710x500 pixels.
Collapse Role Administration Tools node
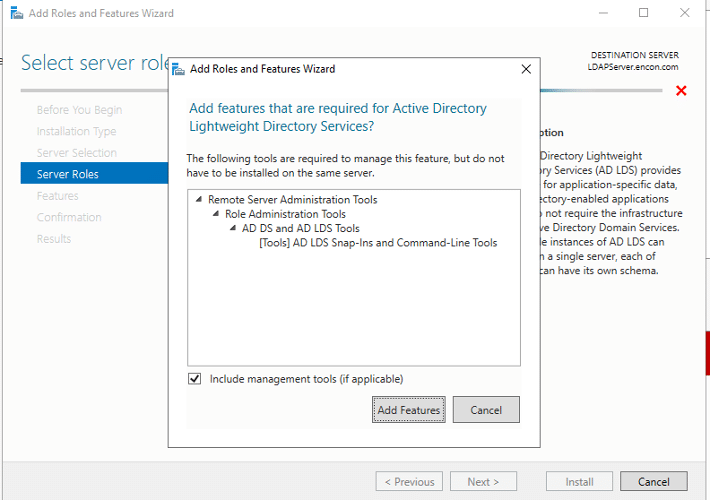point(215,214)
